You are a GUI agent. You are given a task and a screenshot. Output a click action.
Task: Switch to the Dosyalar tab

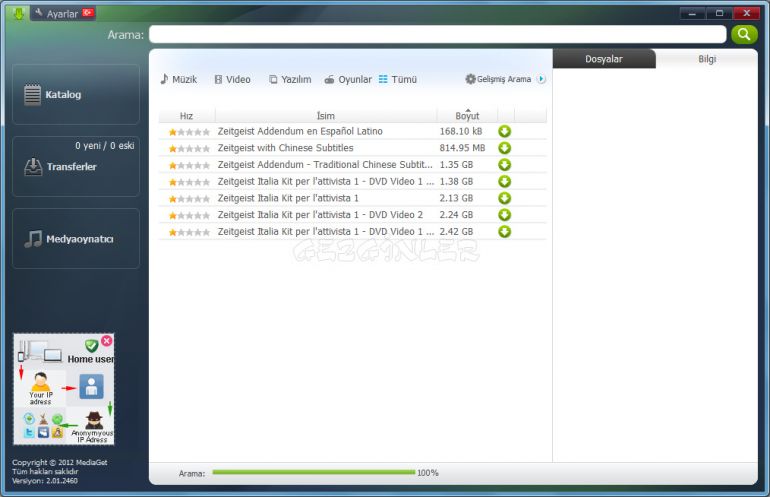tap(604, 59)
